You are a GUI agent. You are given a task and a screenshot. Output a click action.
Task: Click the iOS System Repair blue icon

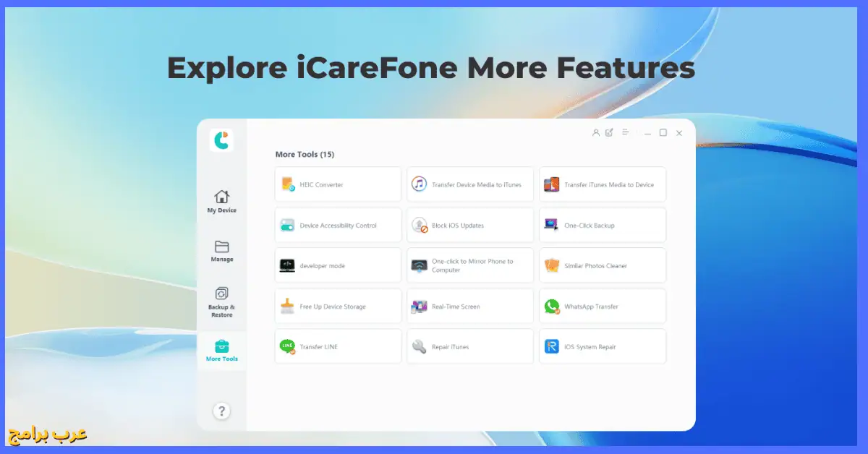(552, 346)
